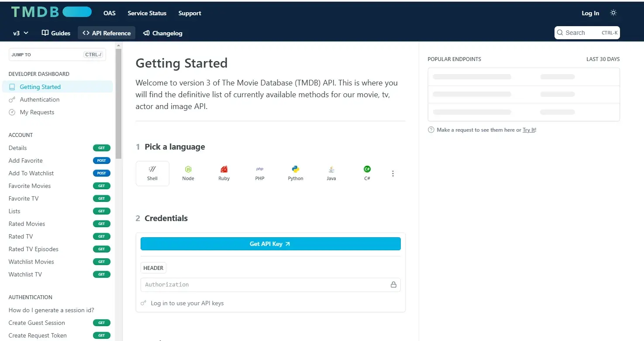
Task: Click the Jump To field
Action: pyautogui.click(x=57, y=55)
